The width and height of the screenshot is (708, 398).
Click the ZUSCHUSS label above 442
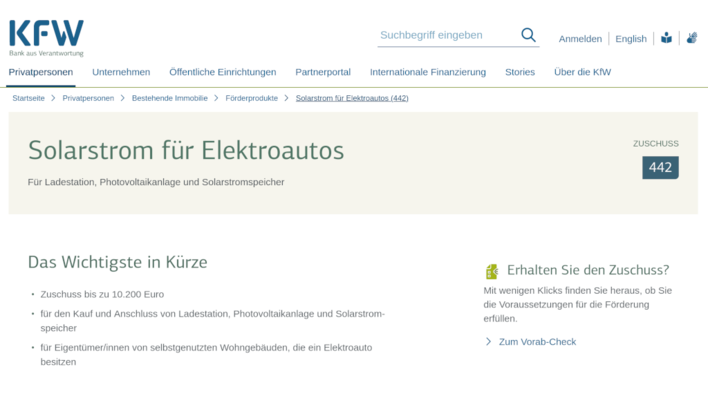pyautogui.click(x=656, y=144)
